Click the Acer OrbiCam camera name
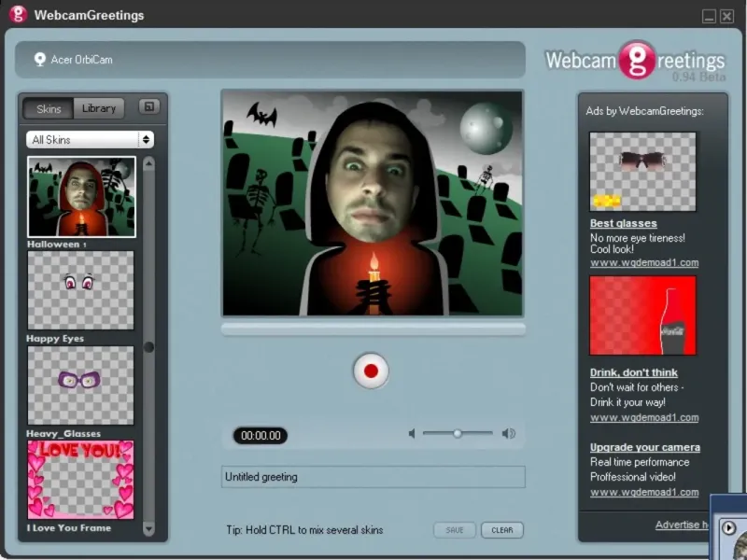Viewport: 747px width, 560px height. 81,60
